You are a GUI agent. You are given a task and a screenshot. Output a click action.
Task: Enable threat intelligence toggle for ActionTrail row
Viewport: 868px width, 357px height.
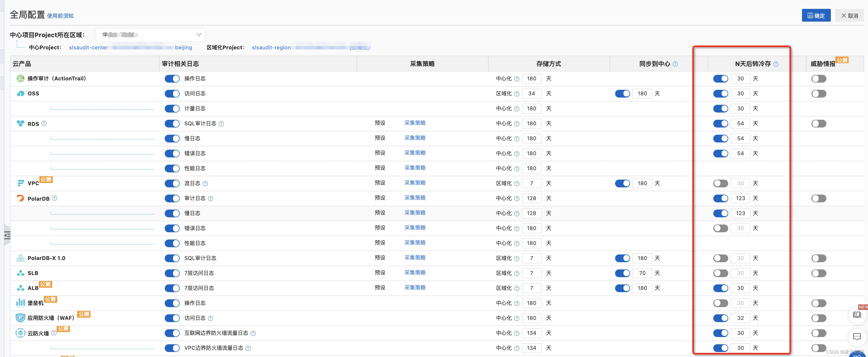(818, 79)
